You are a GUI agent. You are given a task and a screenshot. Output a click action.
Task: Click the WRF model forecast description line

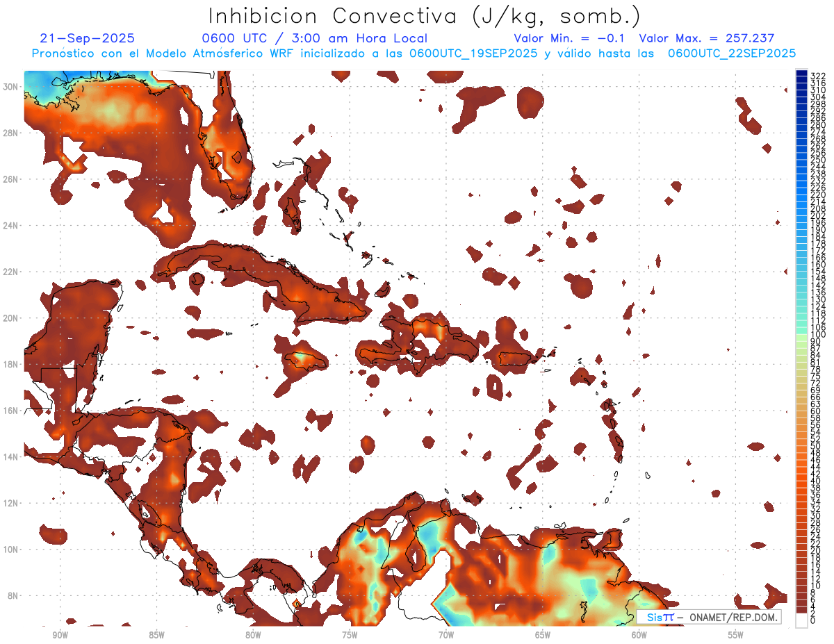[x=414, y=53]
